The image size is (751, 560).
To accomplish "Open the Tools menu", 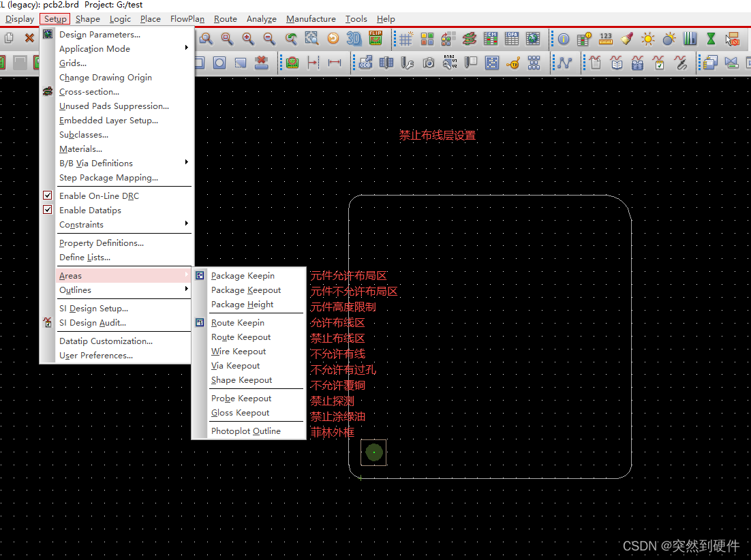I will tap(356, 18).
